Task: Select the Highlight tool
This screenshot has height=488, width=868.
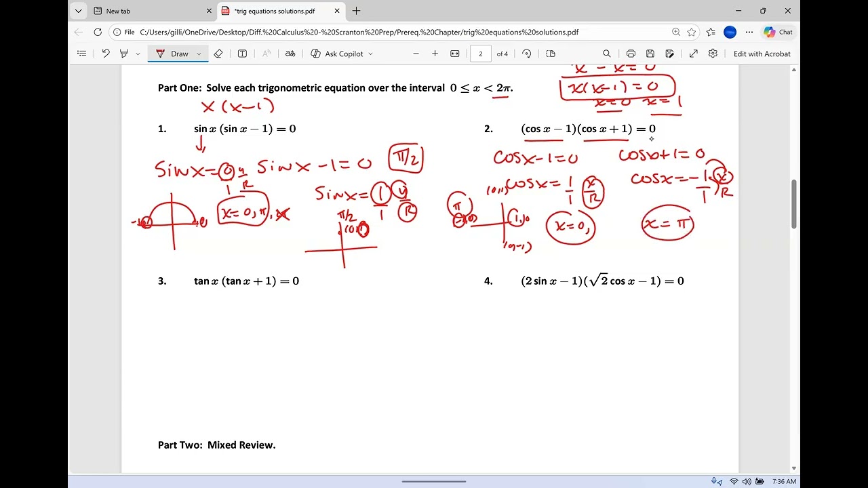Action: [x=124, y=54]
